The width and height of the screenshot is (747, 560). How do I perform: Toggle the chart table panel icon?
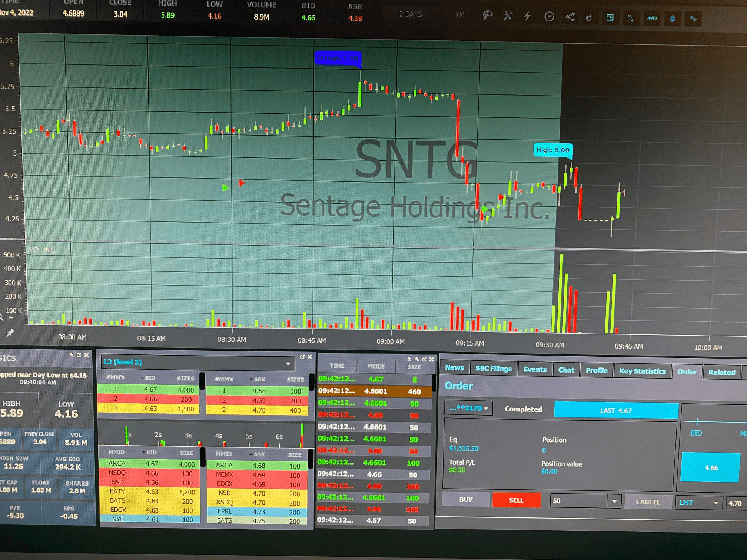pyautogui.click(x=610, y=17)
